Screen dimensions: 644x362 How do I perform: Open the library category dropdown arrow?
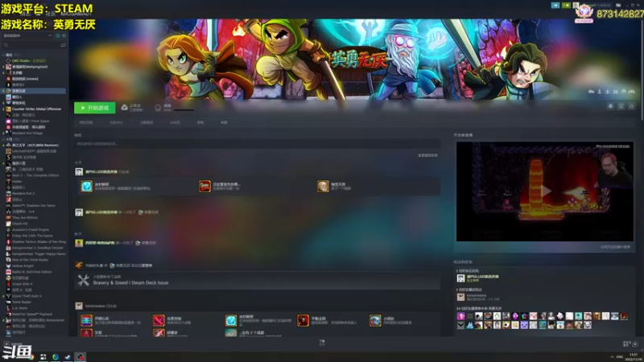50,35
